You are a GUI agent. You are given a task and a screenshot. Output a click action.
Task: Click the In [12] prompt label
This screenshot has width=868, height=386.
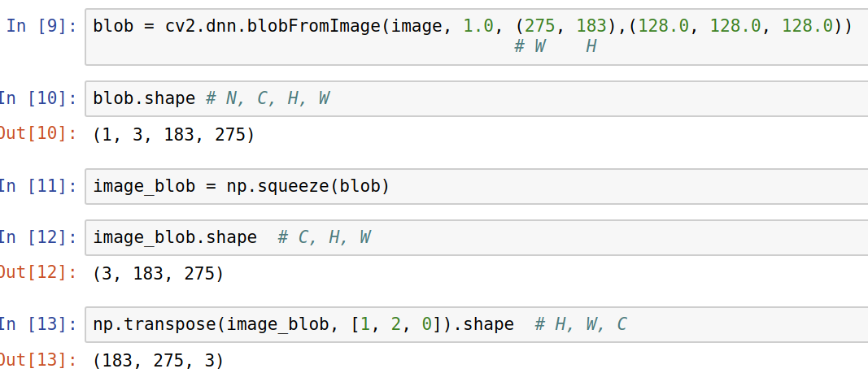pyautogui.click(x=37, y=237)
